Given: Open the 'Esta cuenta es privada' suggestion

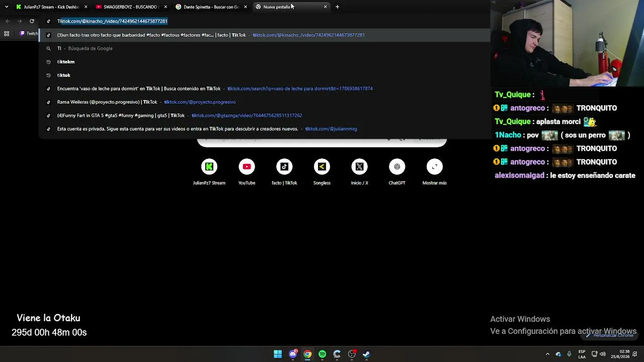Looking at the screenshot, I should point(264,129).
